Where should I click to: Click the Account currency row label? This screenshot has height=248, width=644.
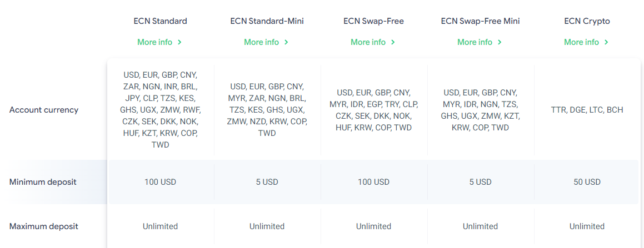(44, 110)
